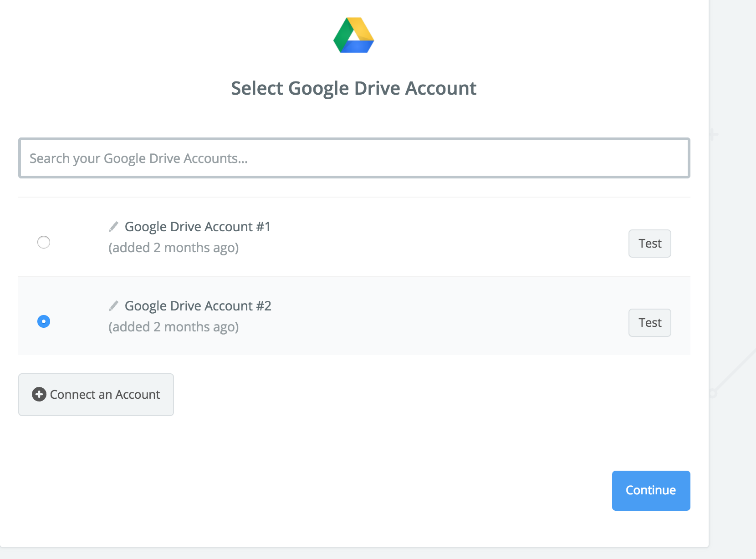This screenshot has height=559, width=756.
Task: Click the Connect an Account button label
Action: 105,395
